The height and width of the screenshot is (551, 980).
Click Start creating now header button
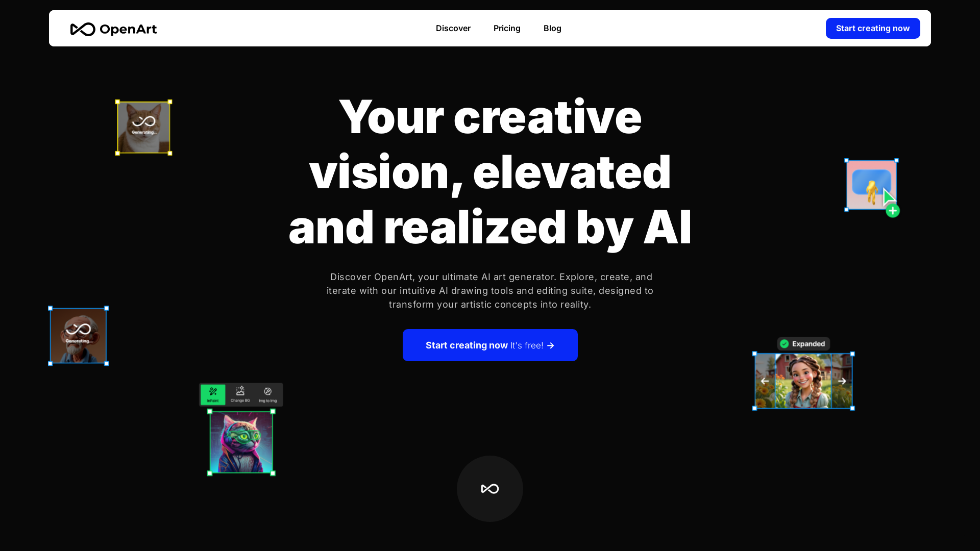pyautogui.click(x=872, y=28)
